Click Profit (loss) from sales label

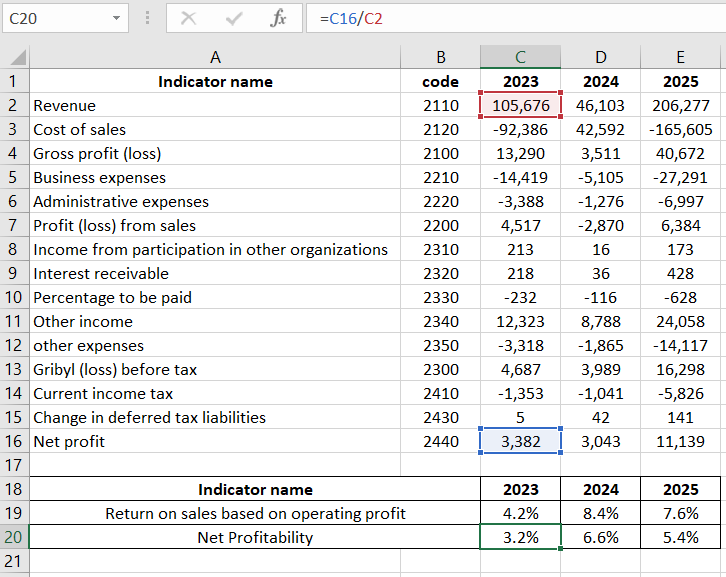(x=215, y=225)
